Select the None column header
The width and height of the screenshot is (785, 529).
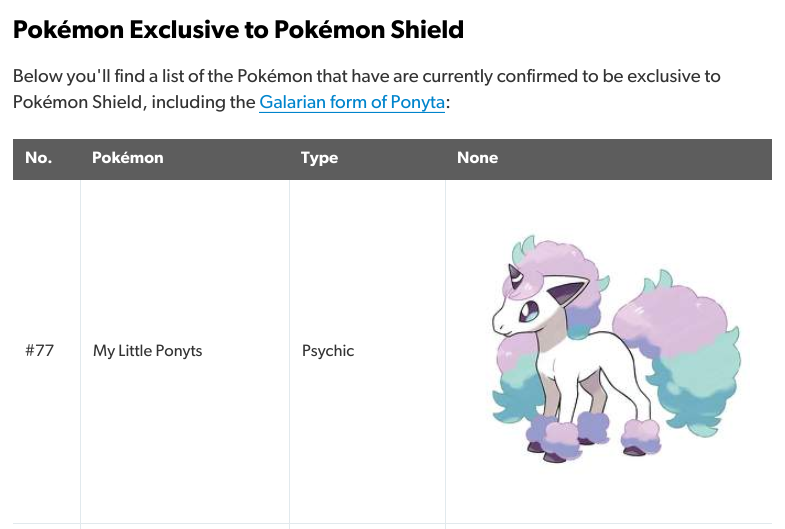tap(477, 158)
